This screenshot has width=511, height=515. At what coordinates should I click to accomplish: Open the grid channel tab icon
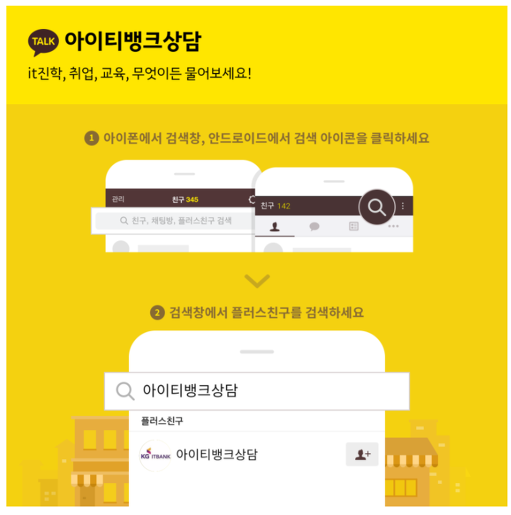click(354, 227)
